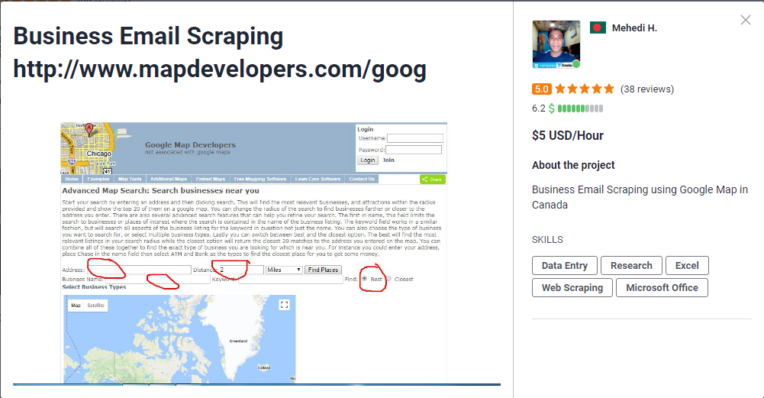Viewport: 764px width, 398px height.
Task: Click the Find Places button
Action: tap(323, 269)
